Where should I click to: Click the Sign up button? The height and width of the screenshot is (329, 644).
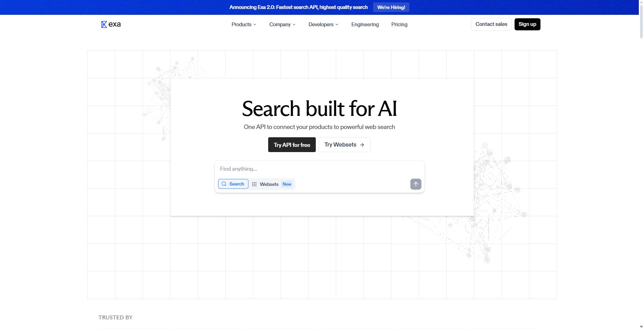(527, 24)
